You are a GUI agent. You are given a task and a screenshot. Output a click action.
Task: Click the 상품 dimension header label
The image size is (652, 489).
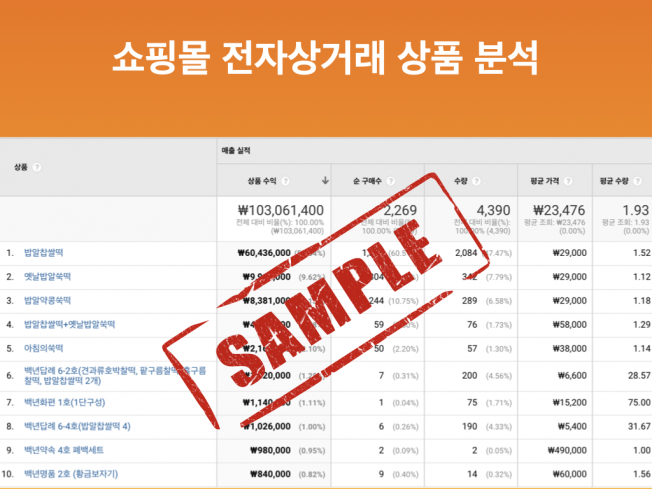click(x=21, y=167)
